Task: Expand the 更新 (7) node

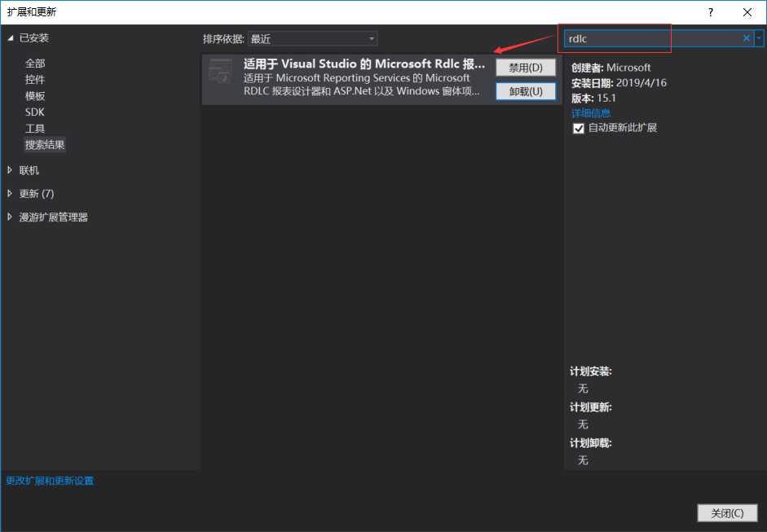Action: 10,194
